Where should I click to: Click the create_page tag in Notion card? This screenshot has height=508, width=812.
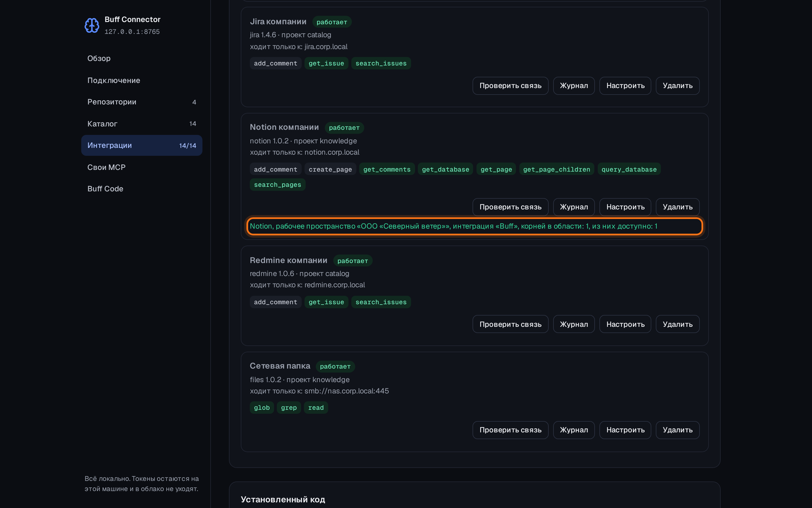(x=330, y=169)
